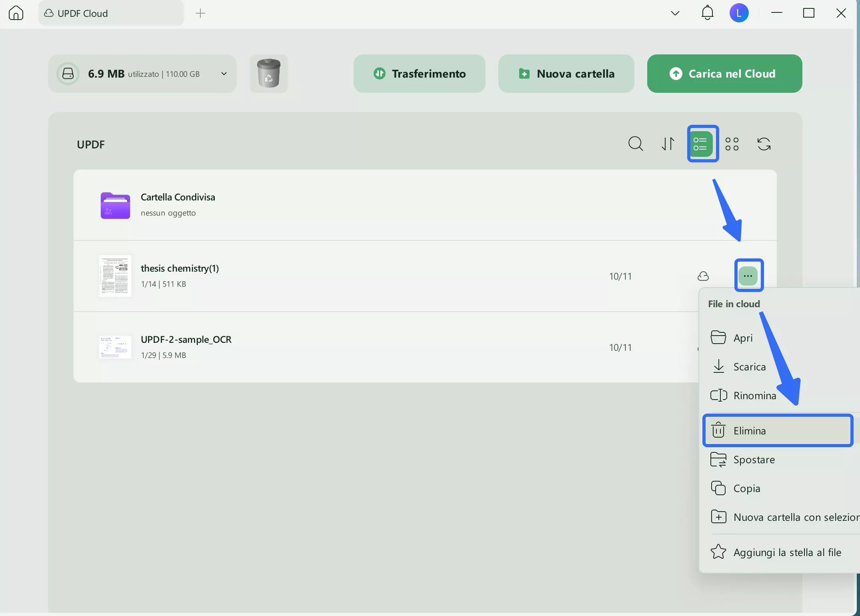
Task: Switch to grid view mode
Action: point(732,144)
